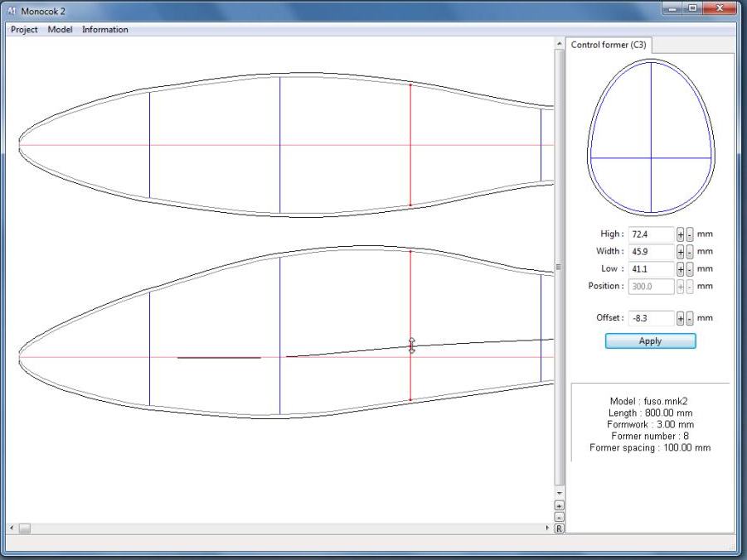Open the Model menu
Screen dimensions: 747x560
(60, 30)
